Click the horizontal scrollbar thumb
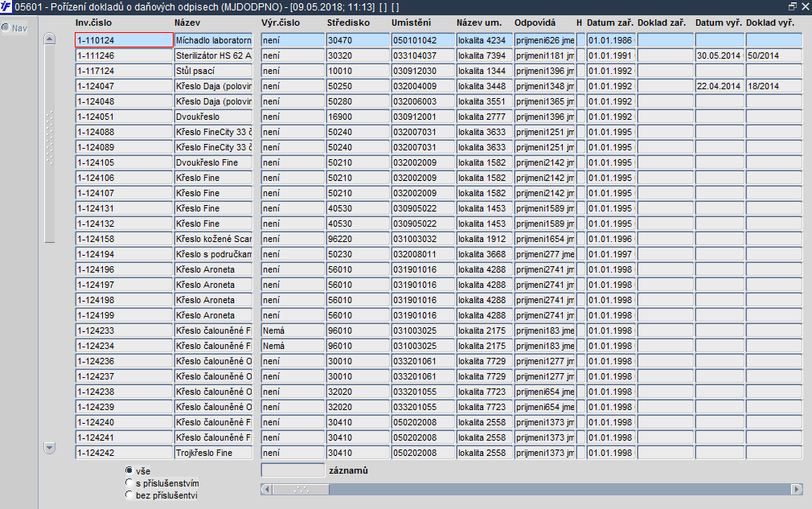 301,489
